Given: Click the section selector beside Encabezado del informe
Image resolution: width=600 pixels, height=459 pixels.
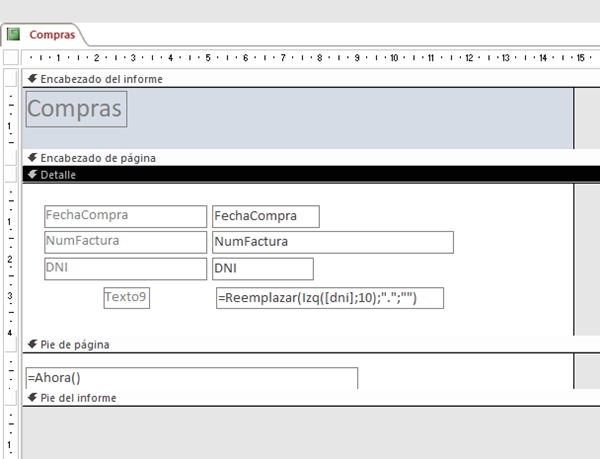Looking at the screenshot, I should point(10,78).
